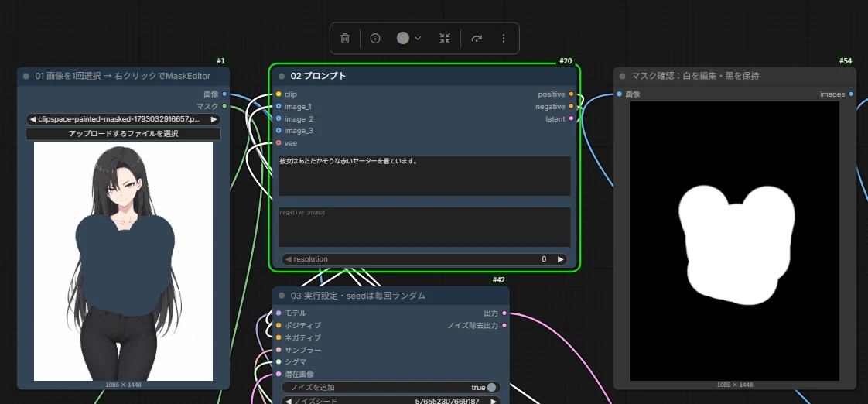This screenshot has height=404, width=868.
Task: Increase resolution value with the right arrow
Action: 560,258
